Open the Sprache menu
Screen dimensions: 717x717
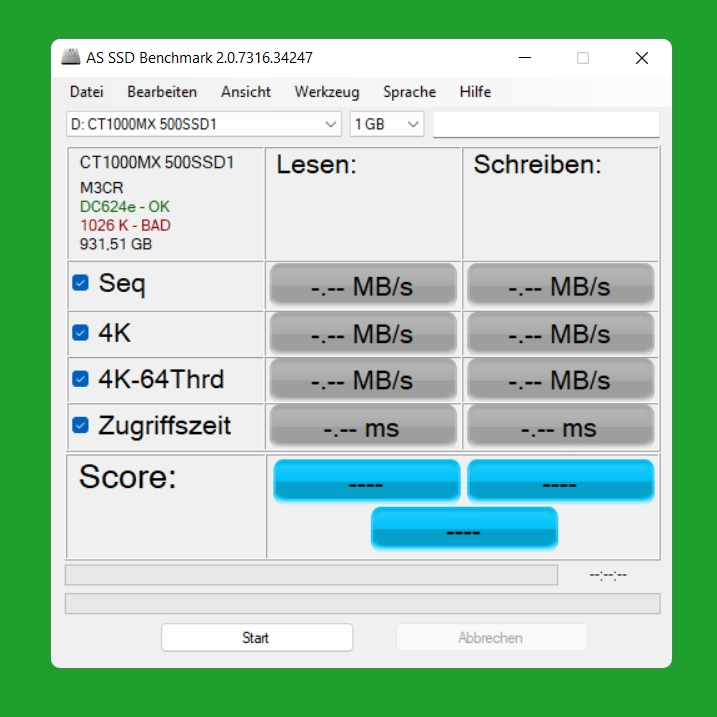(409, 92)
